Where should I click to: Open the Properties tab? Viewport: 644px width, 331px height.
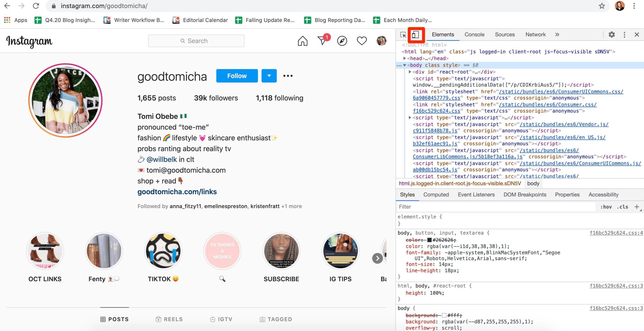567,195
